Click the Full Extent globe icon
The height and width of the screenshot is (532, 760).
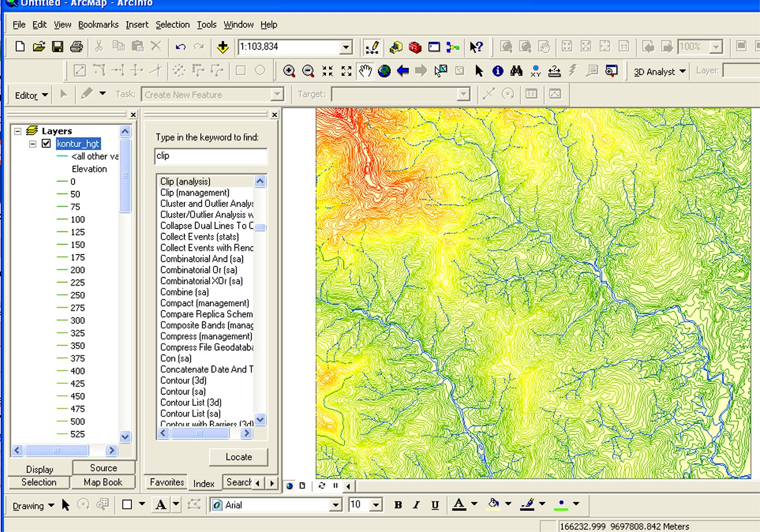pos(384,71)
